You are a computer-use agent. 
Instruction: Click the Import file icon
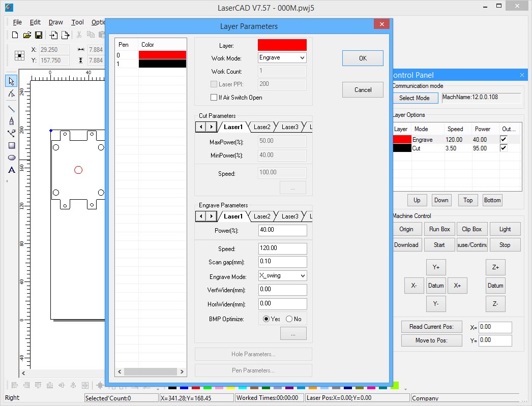click(x=53, y=35)
